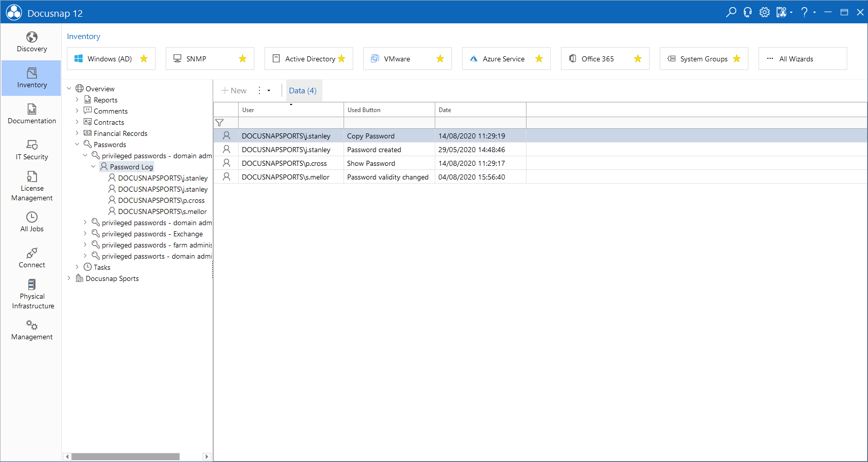
Task: Open the layout icon in title bar
Action: 781,12
